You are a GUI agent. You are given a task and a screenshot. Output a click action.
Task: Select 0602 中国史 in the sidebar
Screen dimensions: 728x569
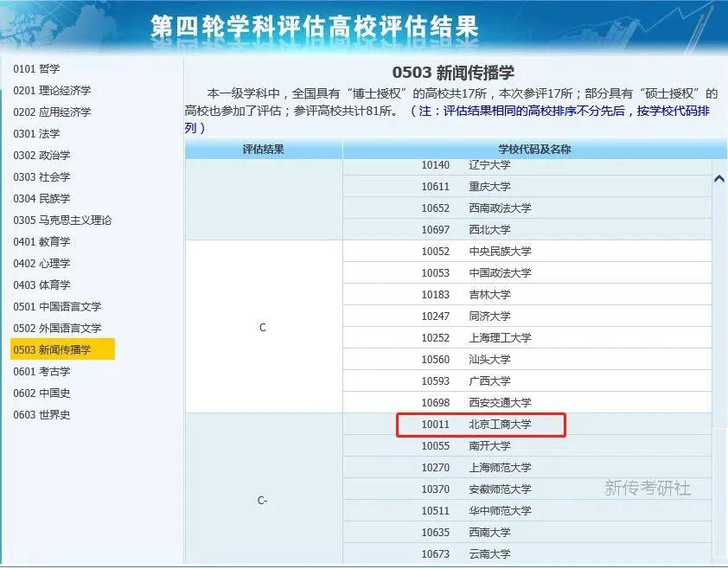click(x=42, y=393)
